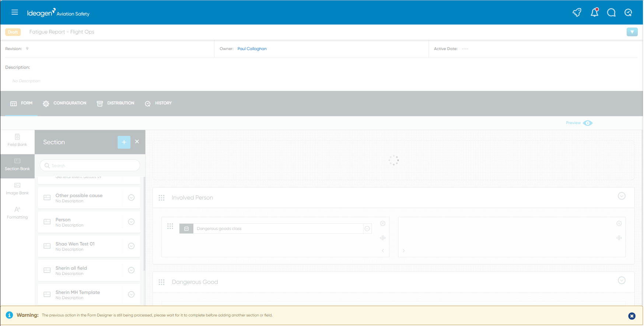Close the Section panel
Viewport: 644px width, 326px height.
(x=137, y=142)
